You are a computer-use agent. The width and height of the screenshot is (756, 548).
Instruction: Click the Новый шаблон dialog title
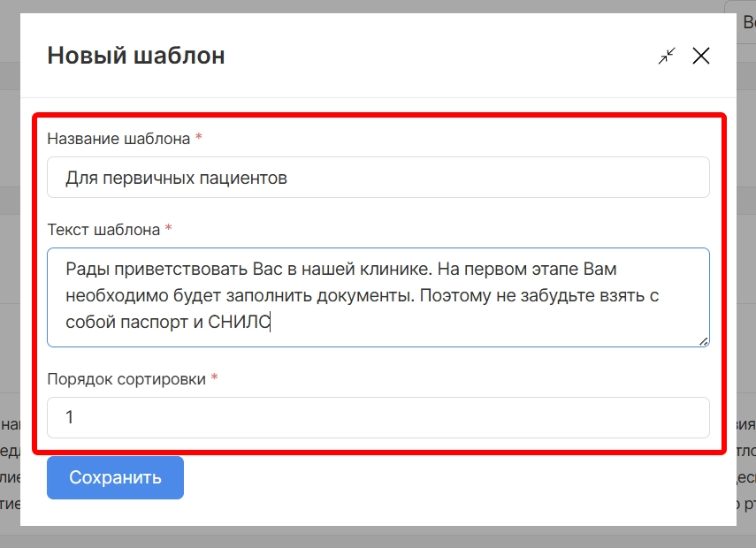(x=135, y=56)
